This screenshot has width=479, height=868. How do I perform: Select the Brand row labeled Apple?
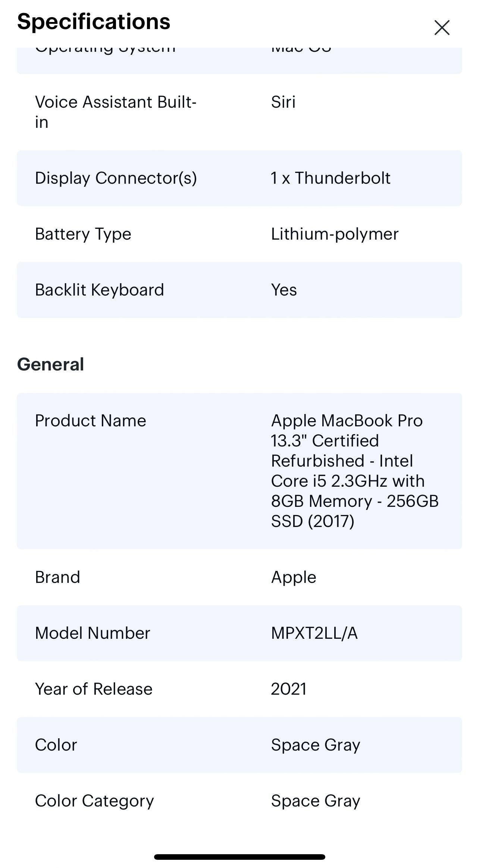point(239,577)
